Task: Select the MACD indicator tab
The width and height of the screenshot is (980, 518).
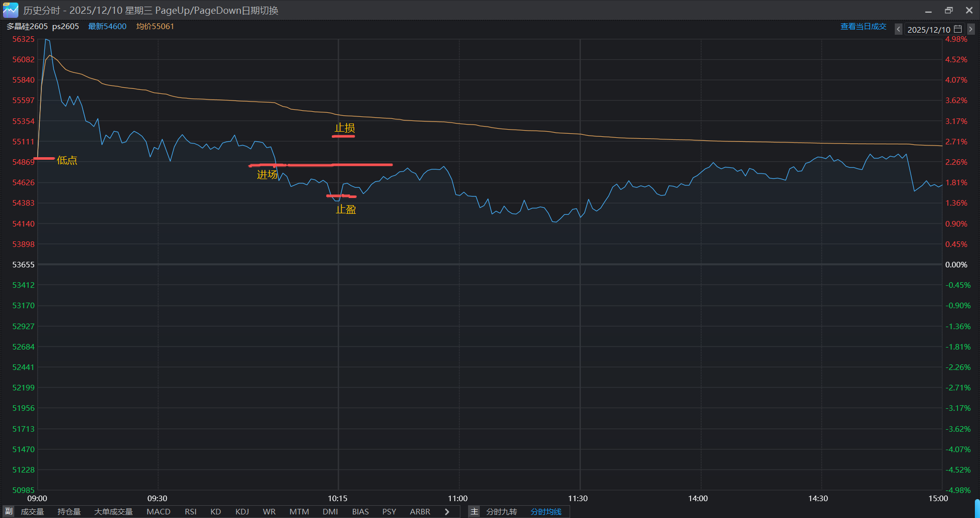Action: (x=158, y=511)
